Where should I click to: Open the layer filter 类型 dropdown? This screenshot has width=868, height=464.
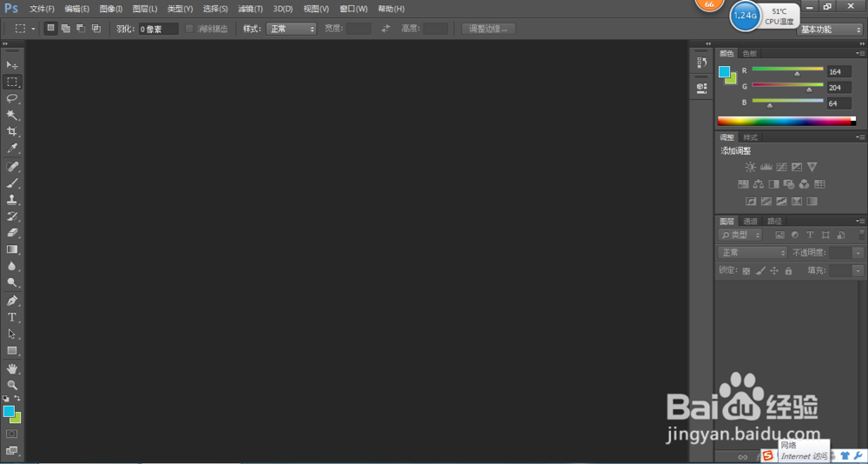click(740, 235)
